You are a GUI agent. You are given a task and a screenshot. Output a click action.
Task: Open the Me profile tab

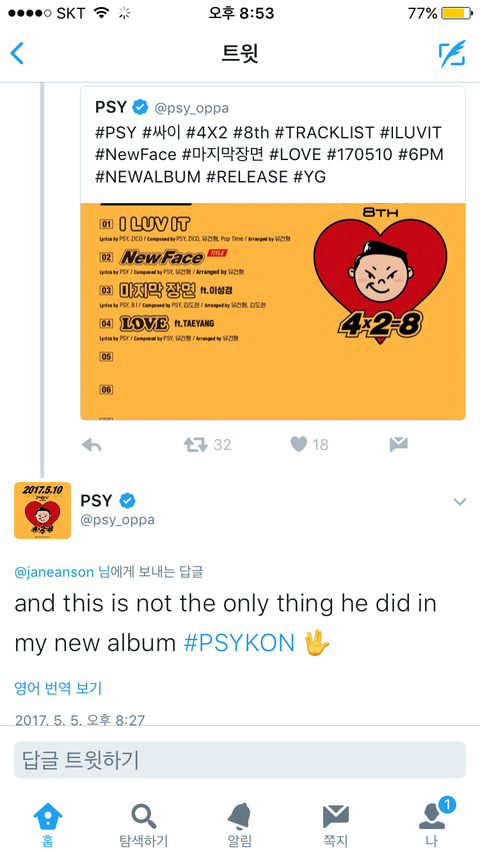[x=432, y=825]
